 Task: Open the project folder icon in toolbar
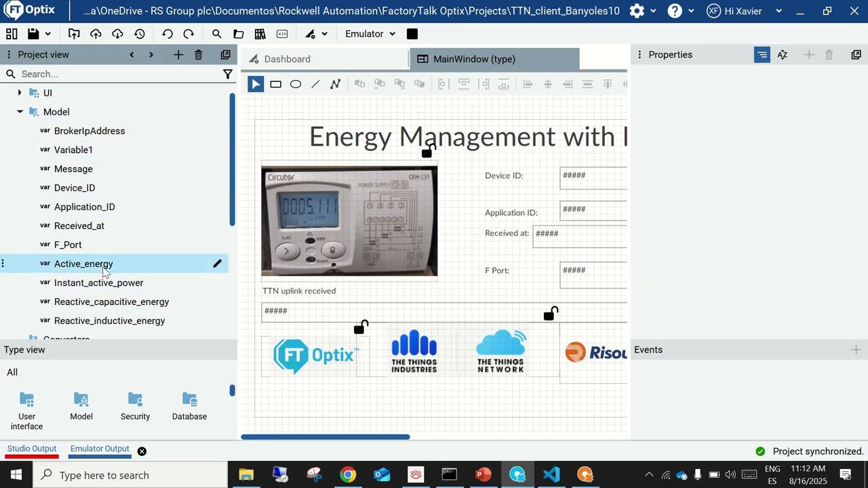tap(239, 34)
